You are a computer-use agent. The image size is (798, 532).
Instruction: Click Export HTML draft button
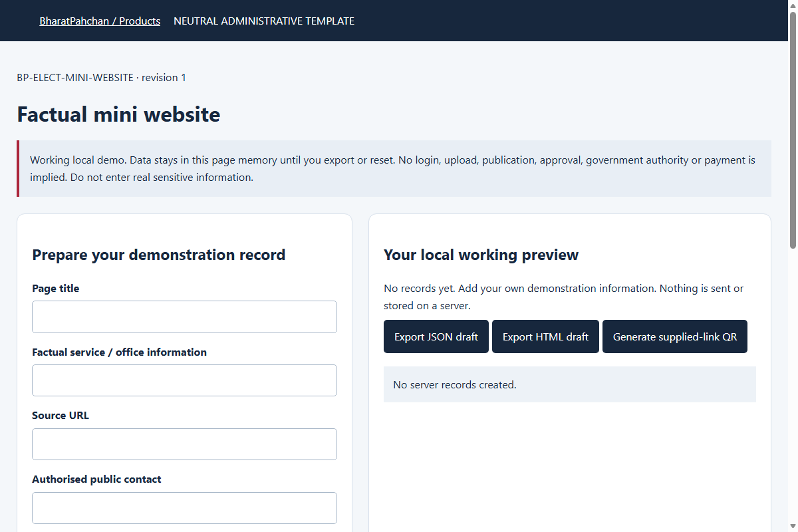click(545, 336)
